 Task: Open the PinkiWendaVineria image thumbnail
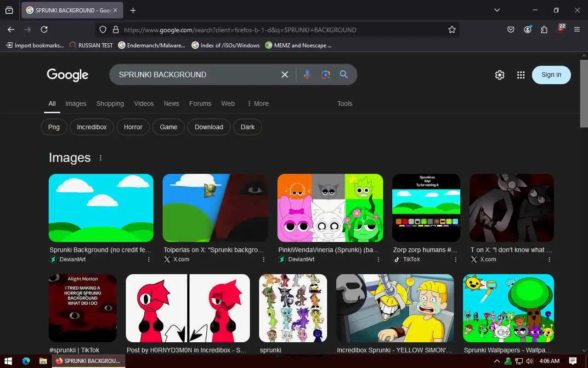click(330, 207)
